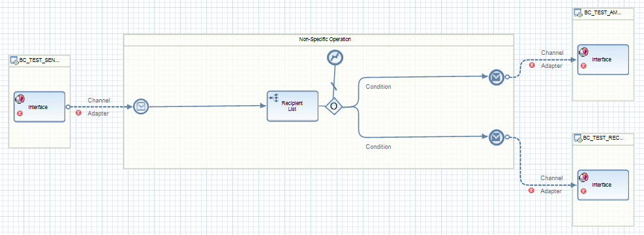Screen dimensions: 644x235
Task: Click connector circle on lower end event
Action: click(x=507, y=137)
